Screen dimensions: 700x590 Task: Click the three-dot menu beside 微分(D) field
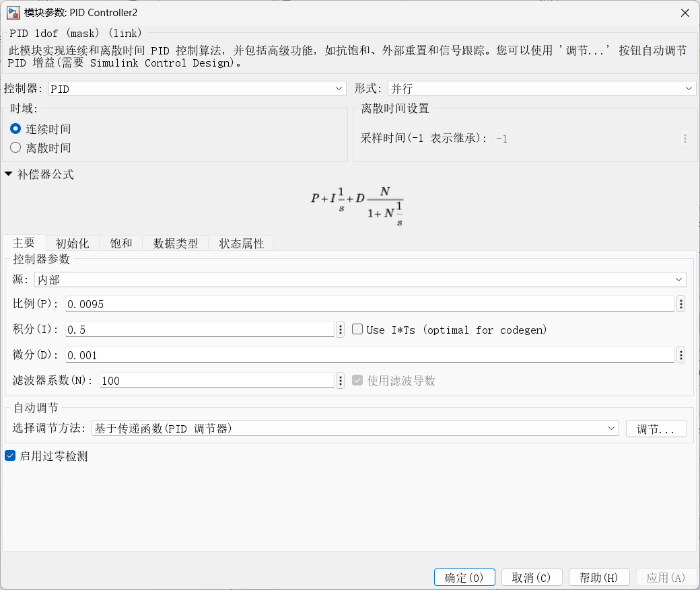tap(680, 355)
